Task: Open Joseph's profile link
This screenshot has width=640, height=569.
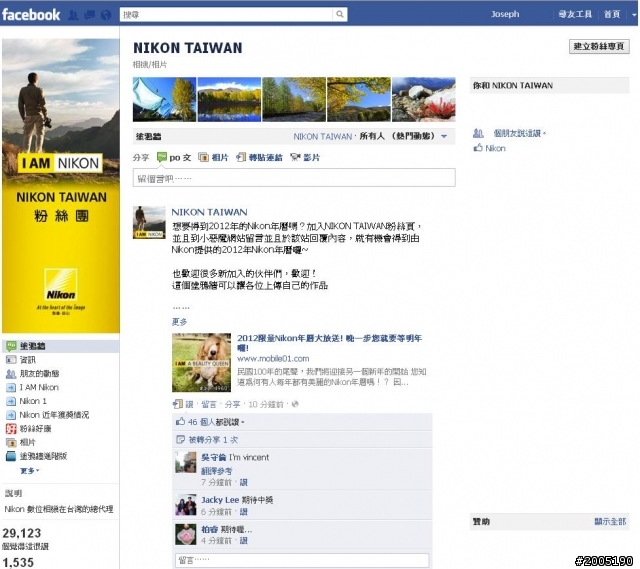Action: pyautogui.click(x=505, y=14)
